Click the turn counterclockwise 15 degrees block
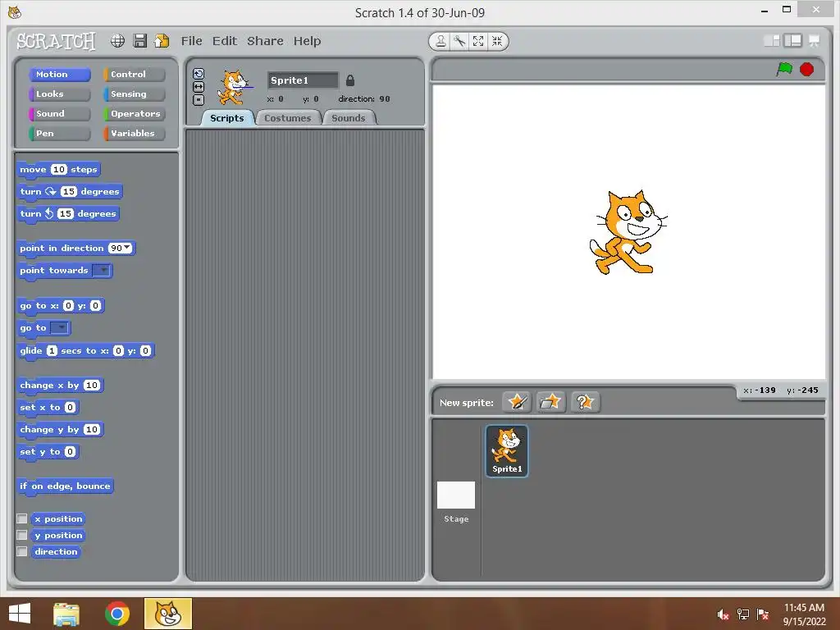The width and height of the screenshot is (840, 630). [x=68, y=214]
